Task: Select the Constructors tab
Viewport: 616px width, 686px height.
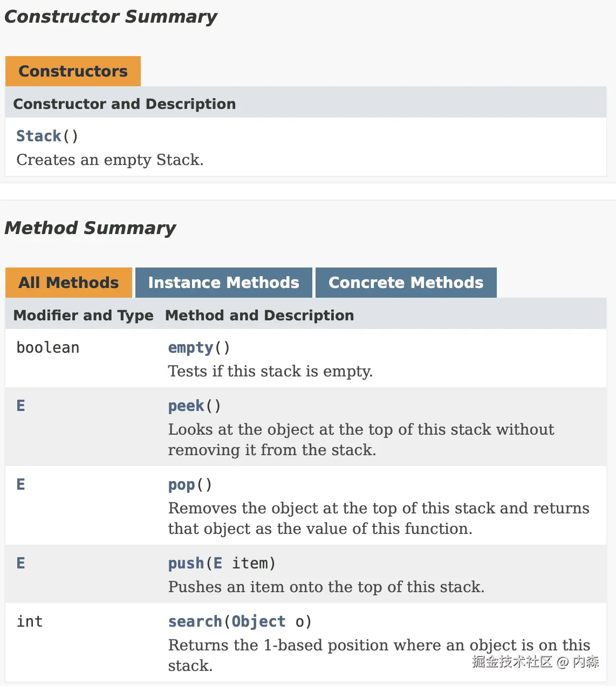Action: tap(73, 71)
